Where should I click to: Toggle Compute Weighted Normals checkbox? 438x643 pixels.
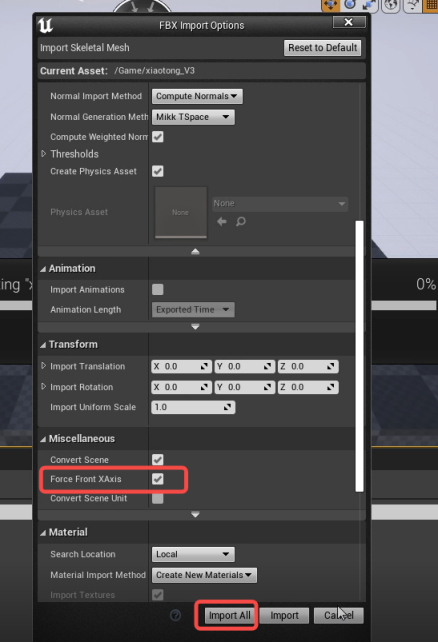click(158, 137)
